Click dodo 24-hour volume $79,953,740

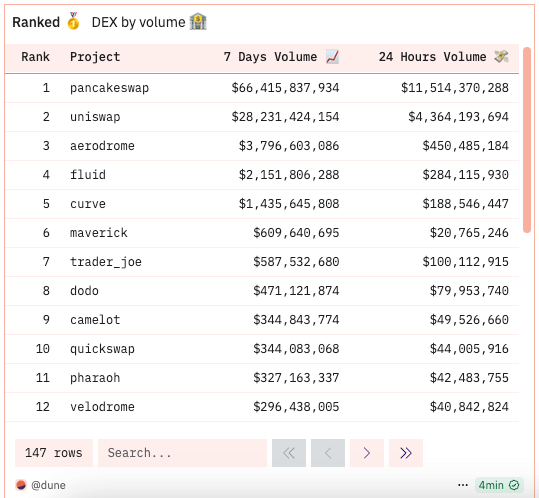point(469,291)
